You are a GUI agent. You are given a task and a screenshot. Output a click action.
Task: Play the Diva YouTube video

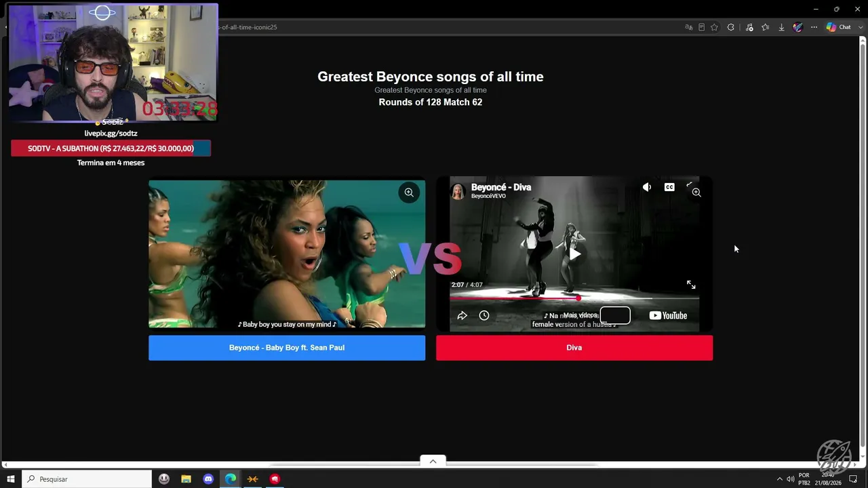point(574,254)
